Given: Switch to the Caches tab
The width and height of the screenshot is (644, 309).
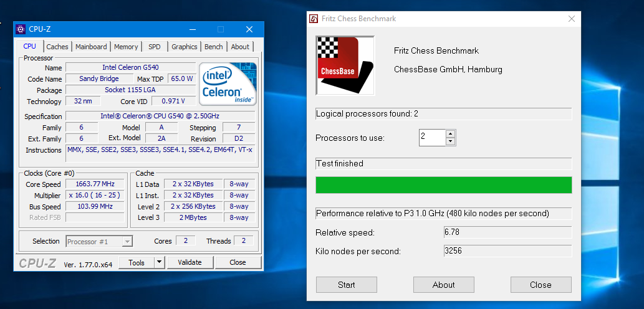Looking at the screenshot, I should click(57, 47).
